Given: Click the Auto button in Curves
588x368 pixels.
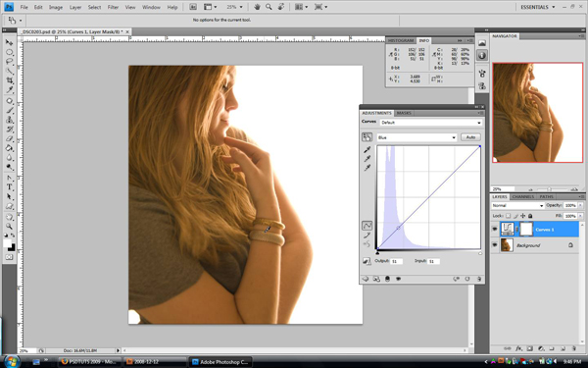Looking at the screenshot, I should tap(470, 137).
